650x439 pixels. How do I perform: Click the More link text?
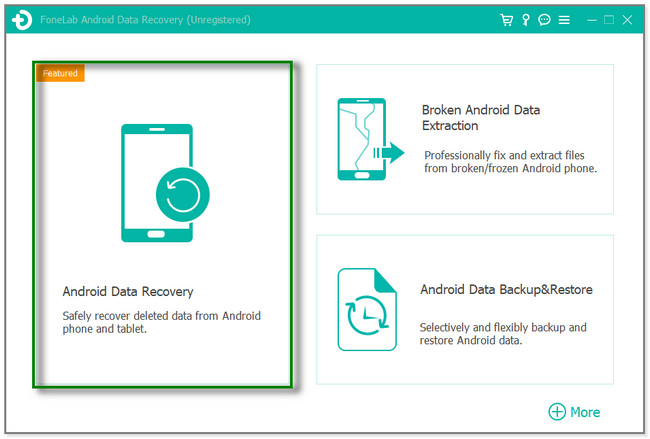[x=585, y=412]
